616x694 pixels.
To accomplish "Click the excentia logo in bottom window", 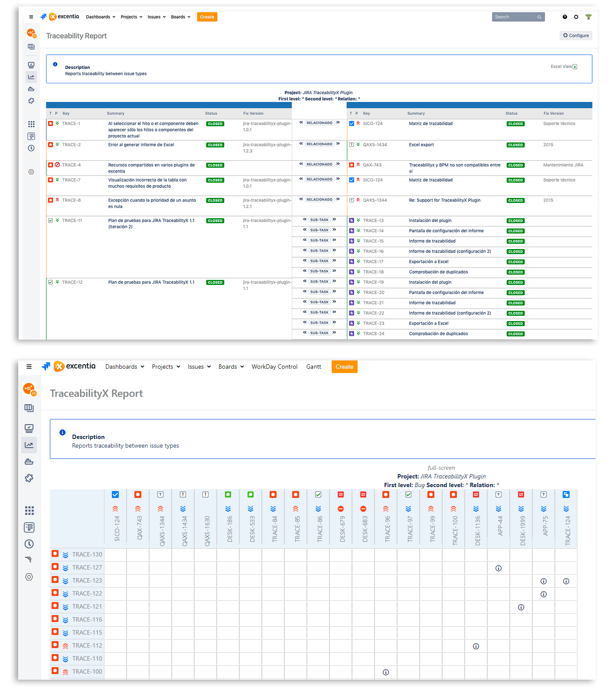I will (75, 366).
